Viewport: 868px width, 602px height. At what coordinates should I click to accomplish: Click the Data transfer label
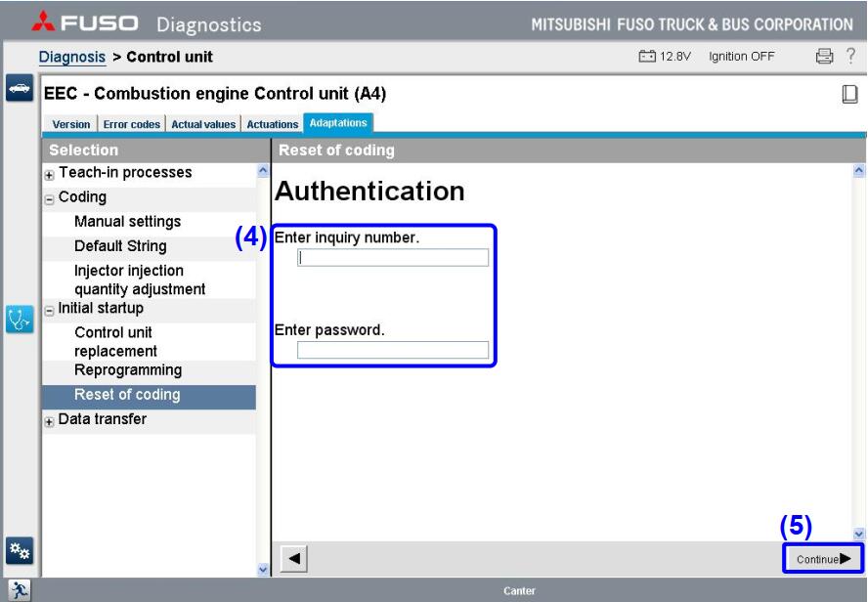(103, 419)
